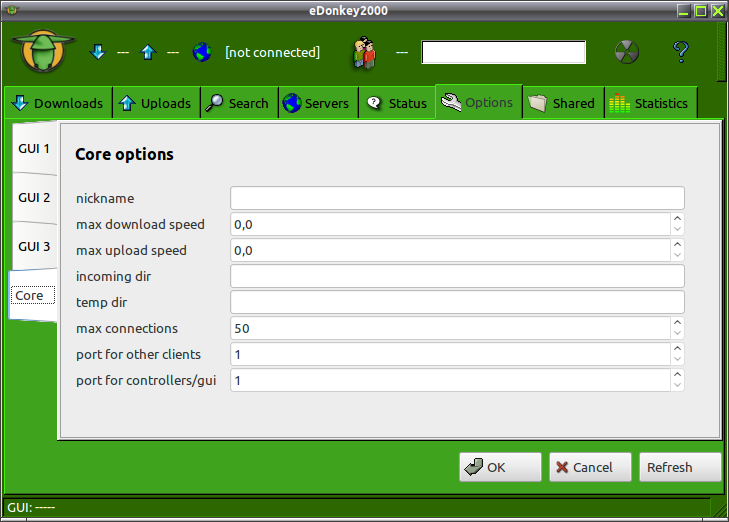Open the Statistics tab
Image resolution: width=729 pixels, height=522 pixels.
(651, 103)
